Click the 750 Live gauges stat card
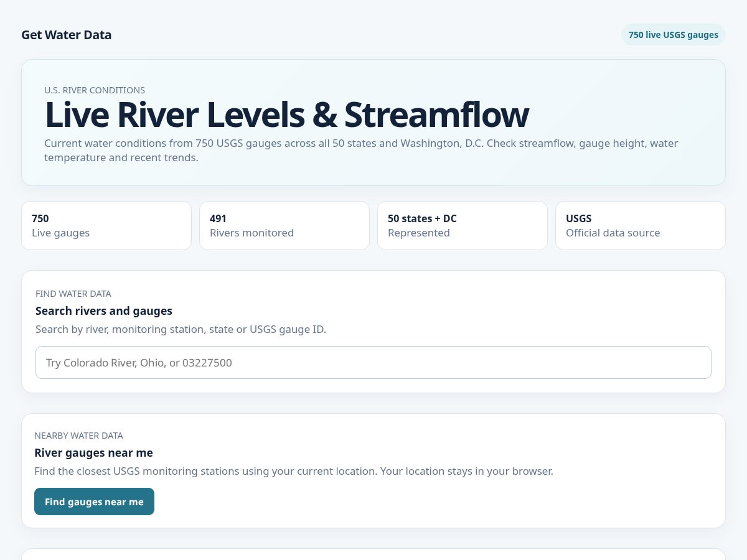 [106, 225]
